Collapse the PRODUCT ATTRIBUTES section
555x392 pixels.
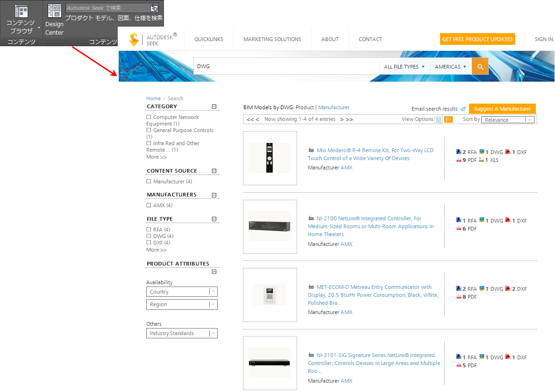[x=214, y=272]
